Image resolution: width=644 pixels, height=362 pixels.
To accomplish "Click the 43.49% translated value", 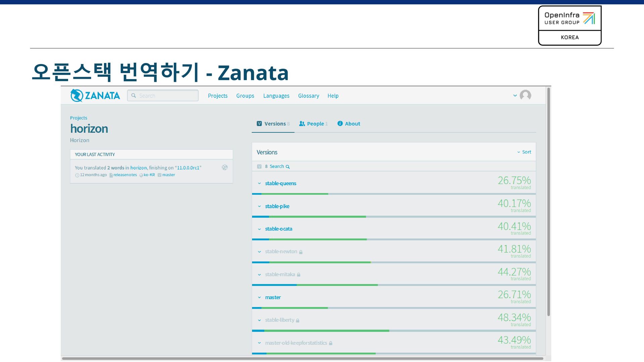I will [514, 340].
